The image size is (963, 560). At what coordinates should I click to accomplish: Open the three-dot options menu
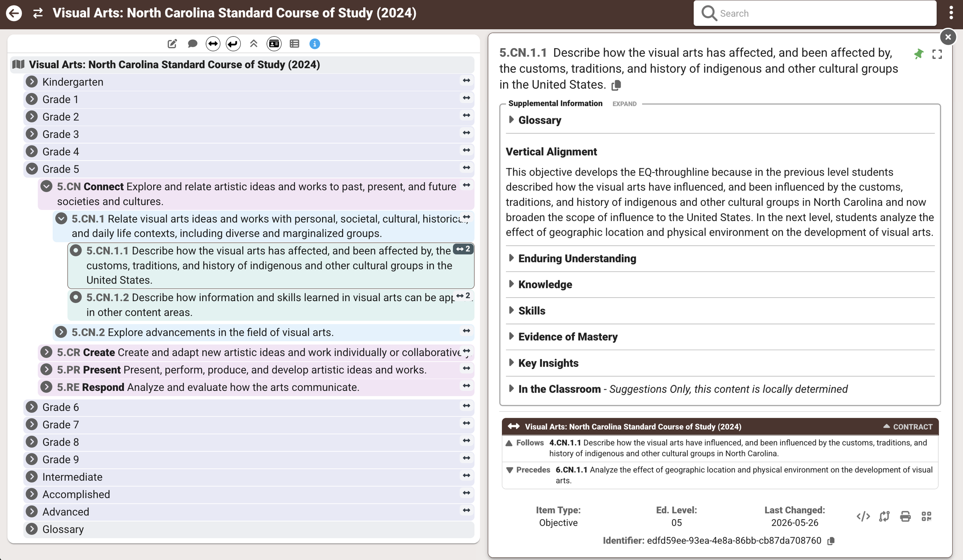point(951,13)
